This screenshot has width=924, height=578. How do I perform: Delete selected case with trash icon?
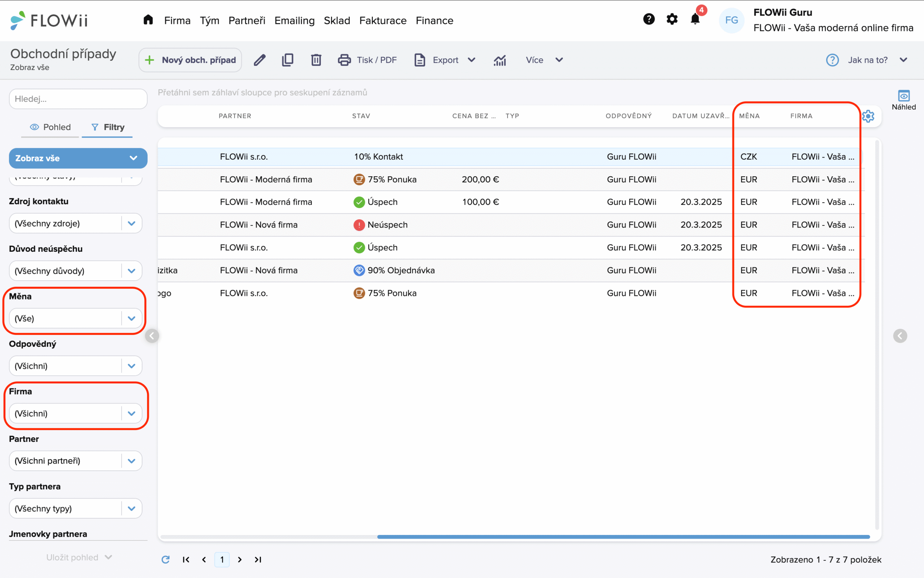click(316, 60)
